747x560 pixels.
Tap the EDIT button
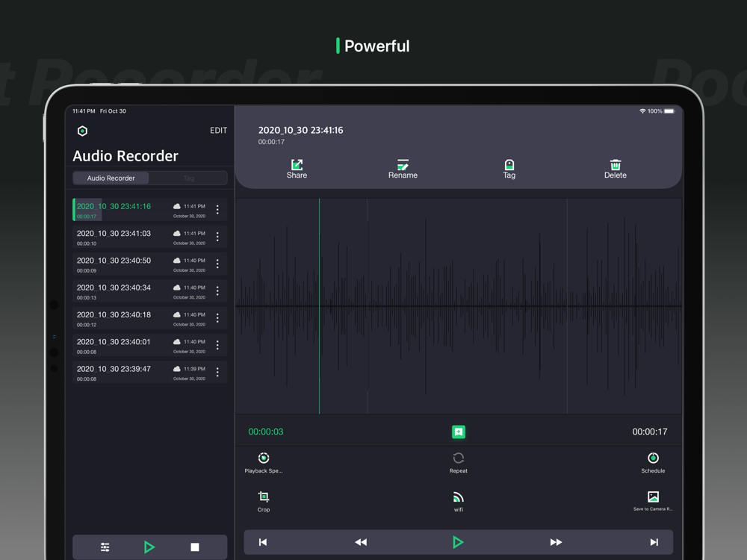pos(218,131)
